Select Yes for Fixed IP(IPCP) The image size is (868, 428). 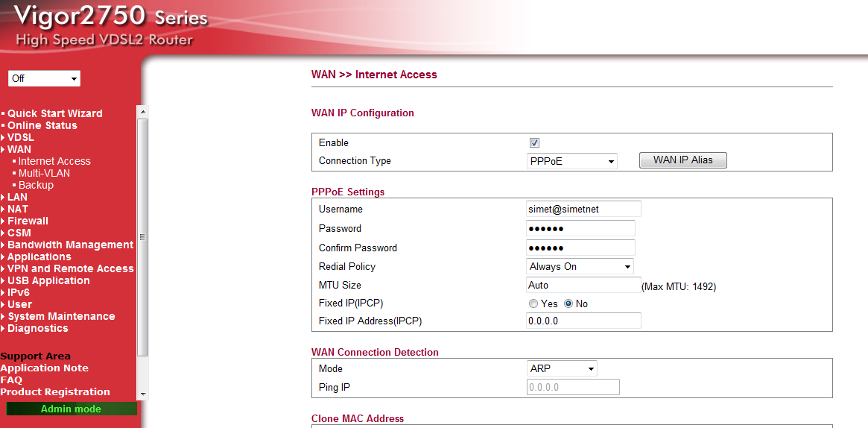point(533,304)
